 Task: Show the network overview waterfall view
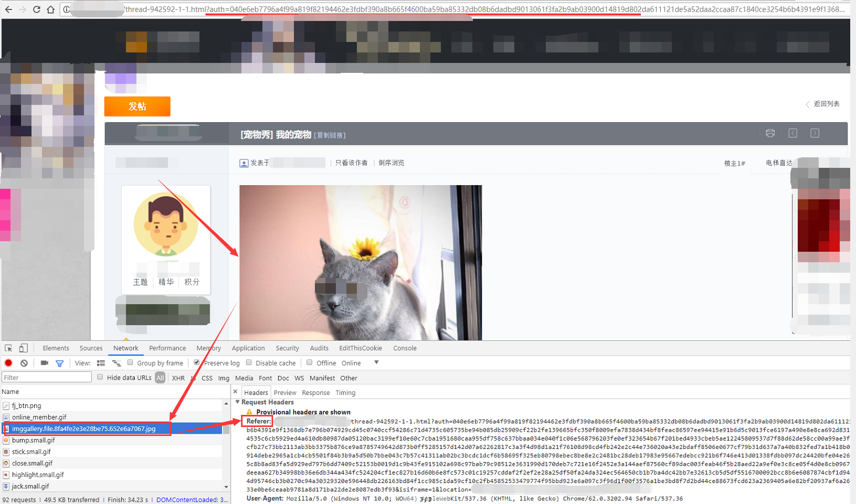(x=117, y=363)
